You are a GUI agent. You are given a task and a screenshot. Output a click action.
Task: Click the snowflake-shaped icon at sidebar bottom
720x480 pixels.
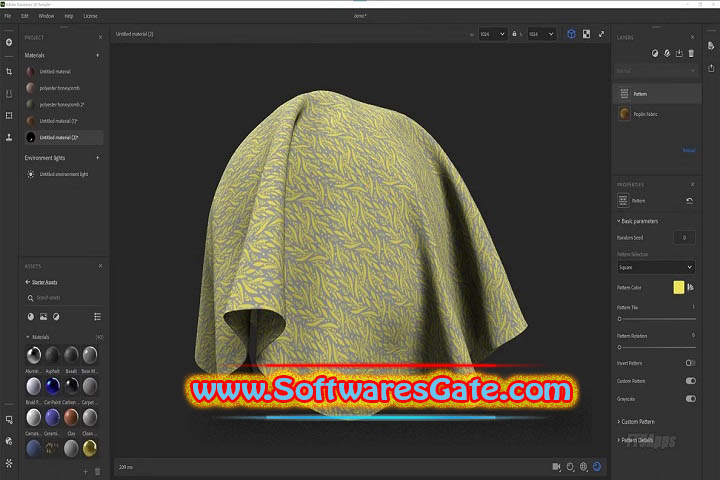tap(9, 463)
